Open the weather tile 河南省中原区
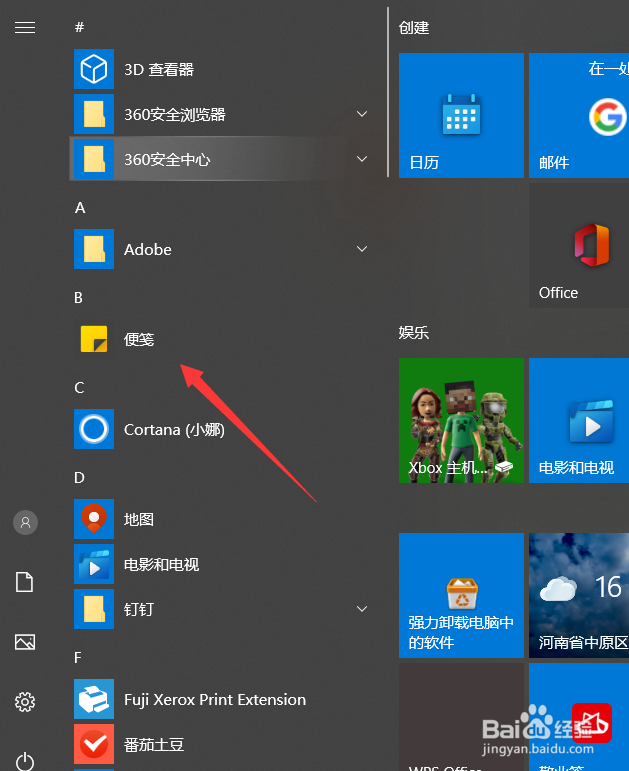Image resolution: width=629 pixels, height=771 pixels. click(579, 595)
